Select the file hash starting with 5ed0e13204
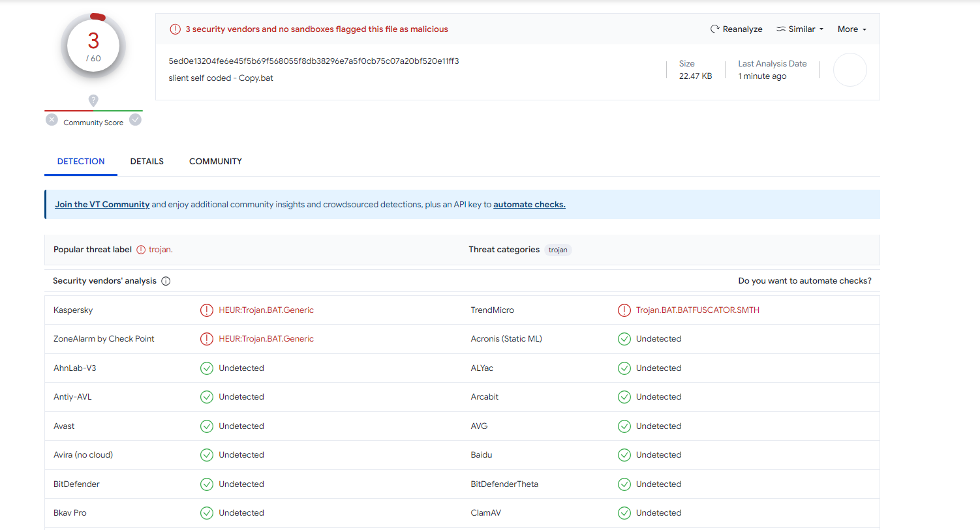This screenshot has width=980, height=530. [x=313, y=61]
